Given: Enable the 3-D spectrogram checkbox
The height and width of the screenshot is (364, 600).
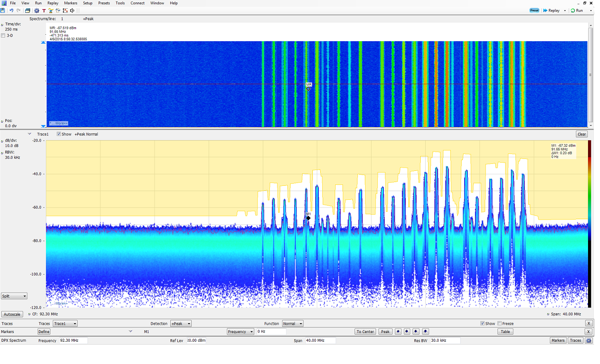Looking at the screenshot, I should (3, 35).
